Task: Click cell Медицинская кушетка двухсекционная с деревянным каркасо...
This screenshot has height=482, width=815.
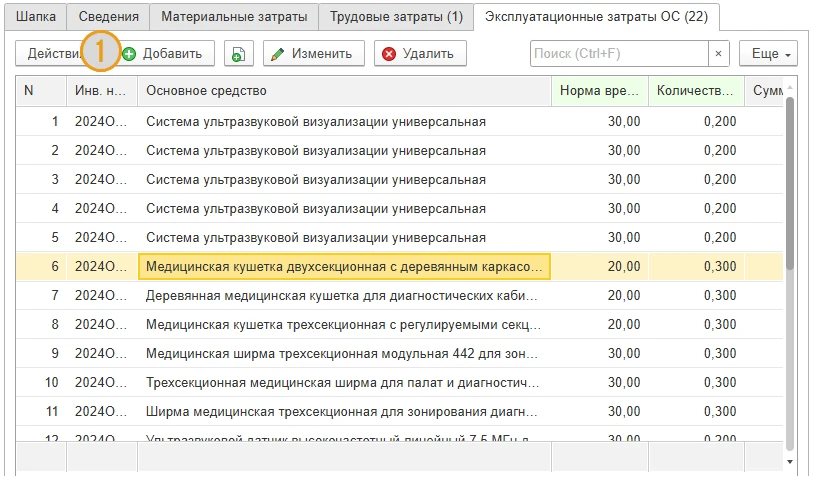Action: tap(344, 267)
